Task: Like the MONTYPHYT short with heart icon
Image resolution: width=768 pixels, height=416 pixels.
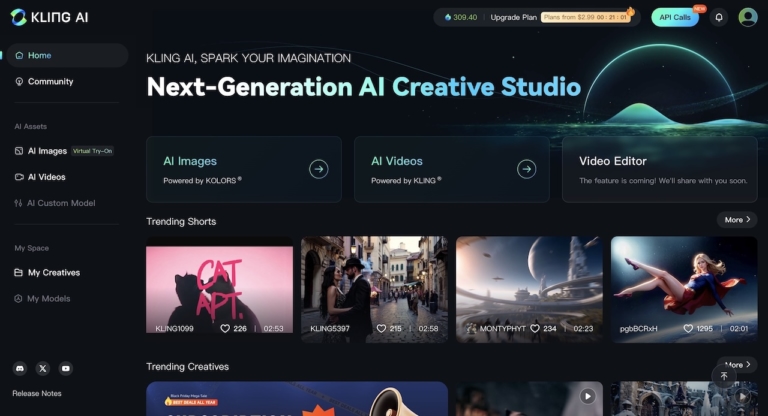Action: [535, 328]
